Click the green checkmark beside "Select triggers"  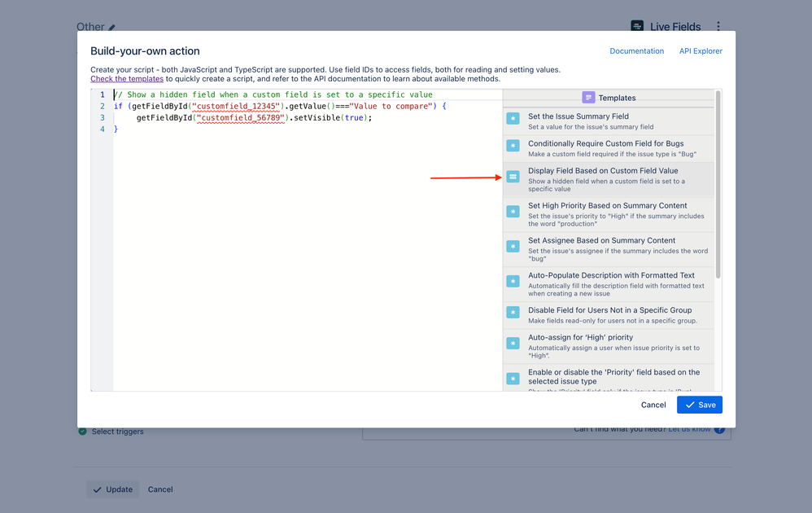point(83,431)
